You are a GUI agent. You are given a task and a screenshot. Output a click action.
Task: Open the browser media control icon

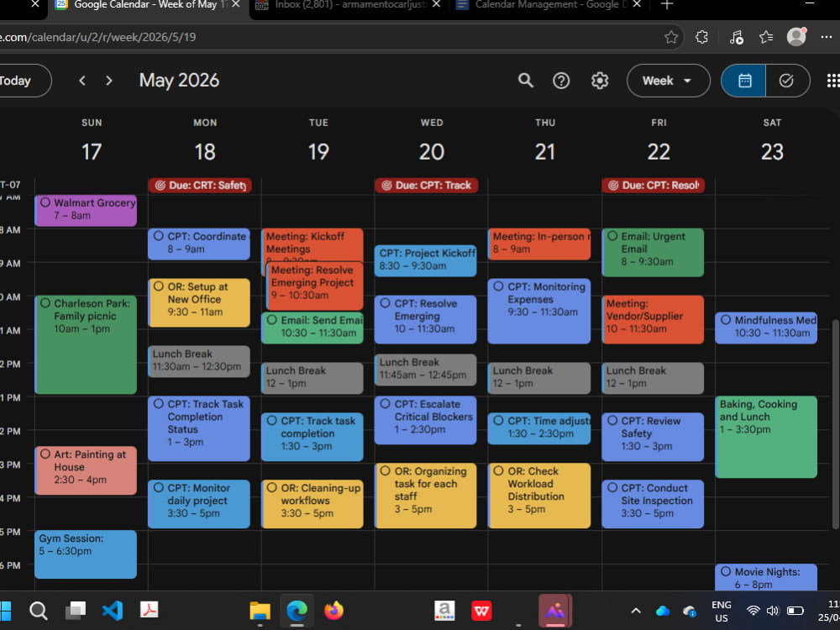(736, 37)
